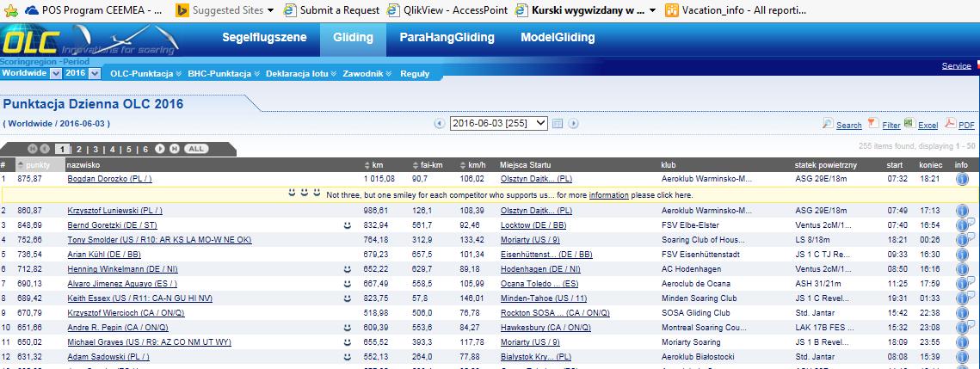Expand the 2016-06-03 [255] date selector
Image resolution: width=980 pixels, height=369 pixels.
tap(499, 123)
